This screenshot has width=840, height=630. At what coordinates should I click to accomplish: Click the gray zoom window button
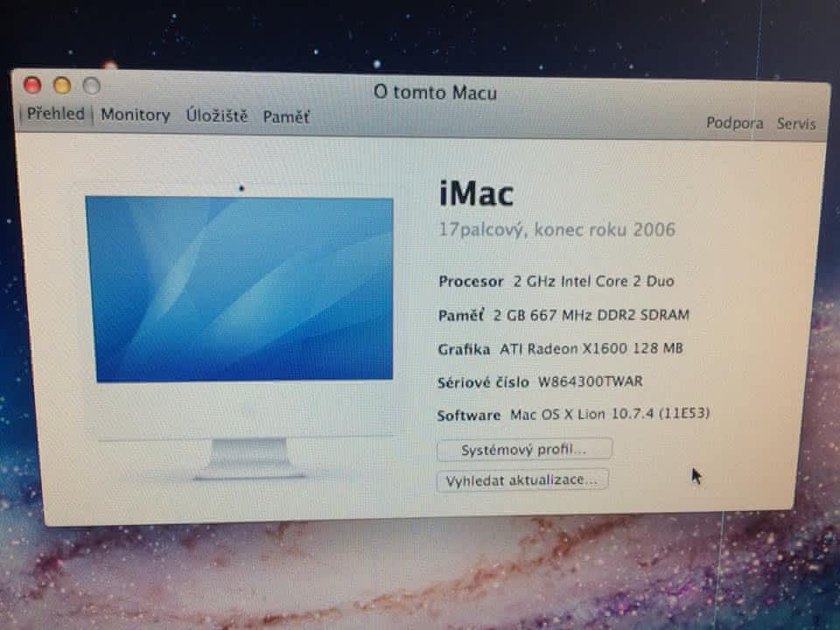click(92, 86)
